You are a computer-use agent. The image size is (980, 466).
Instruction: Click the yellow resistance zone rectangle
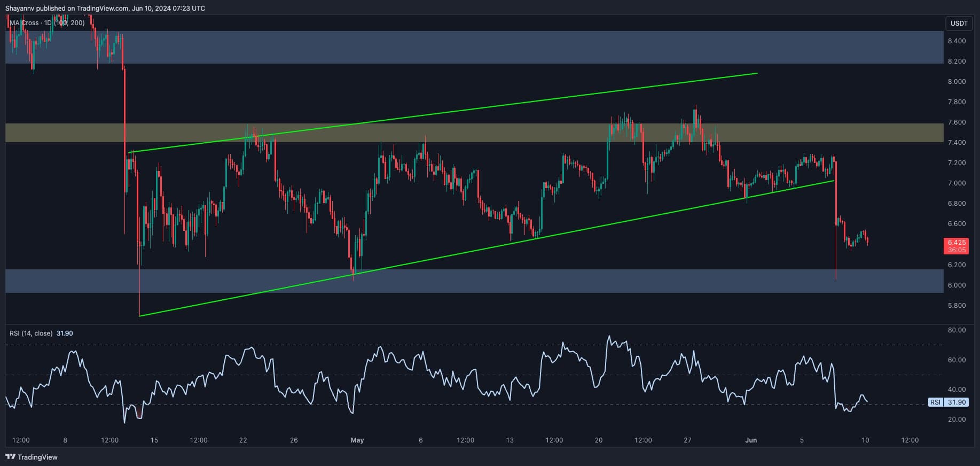click(x=474, y=133)
